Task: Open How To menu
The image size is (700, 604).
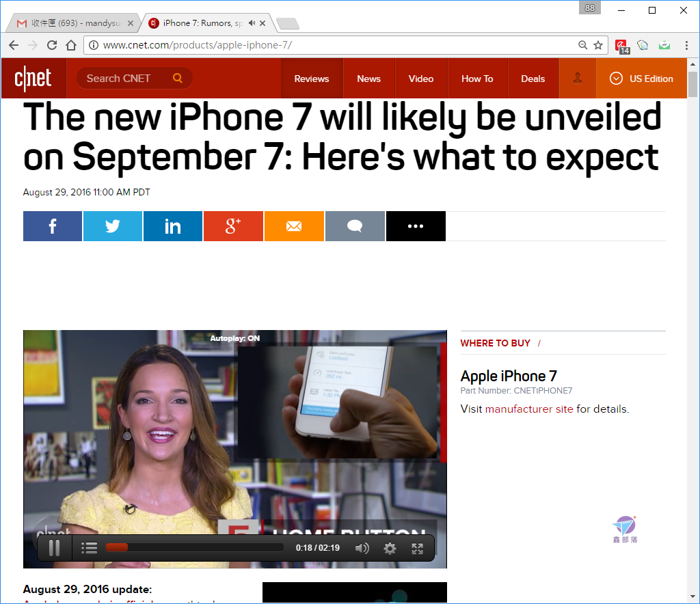Action: [x=477, y=79]
